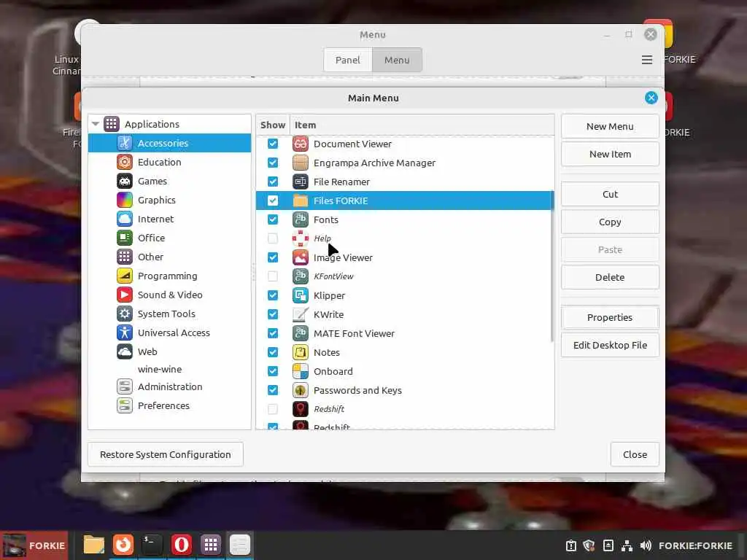Image resolution: width=747 pixels, height=560 pixels.
Task: Select the Preferences category icon
Action: tap(124, 405)
